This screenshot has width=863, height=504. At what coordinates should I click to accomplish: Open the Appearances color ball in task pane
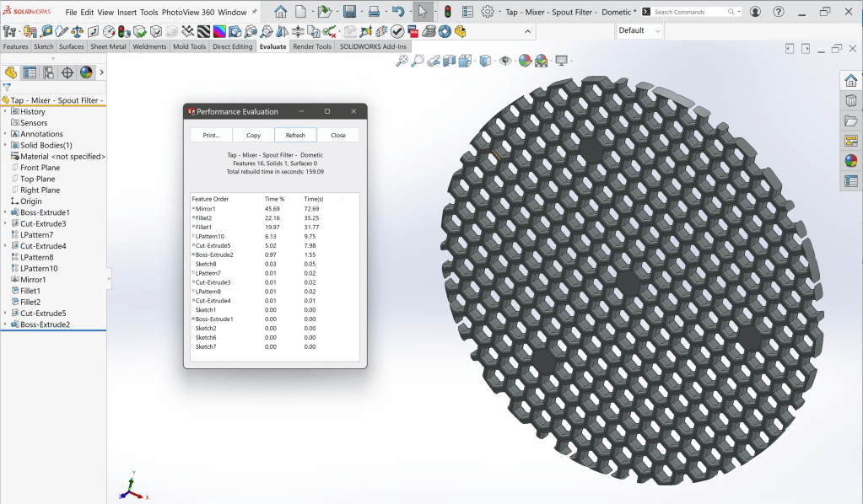[850, 161]
